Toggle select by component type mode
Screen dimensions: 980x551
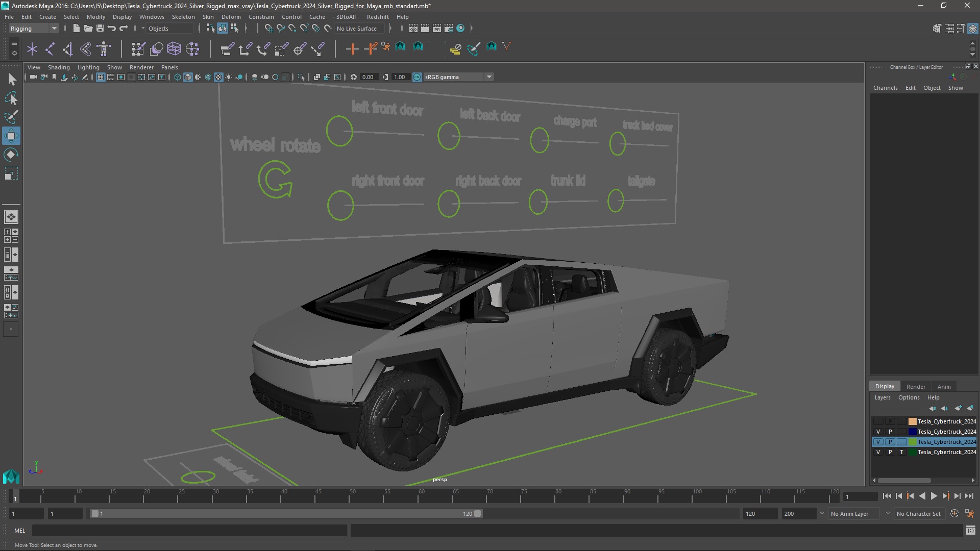[x=234, y=29]
